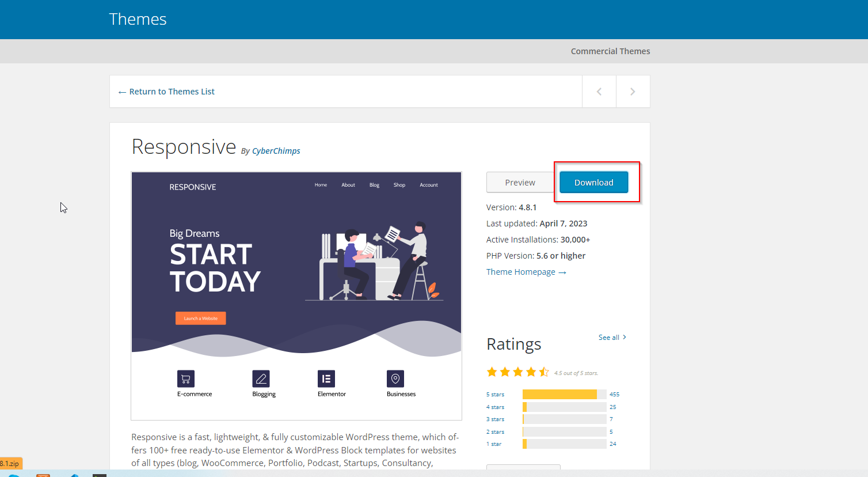The width and height of the screenshot is (868, 477).
Task: Click Blog in theme screenshot menu
Action: coord(374,185)
